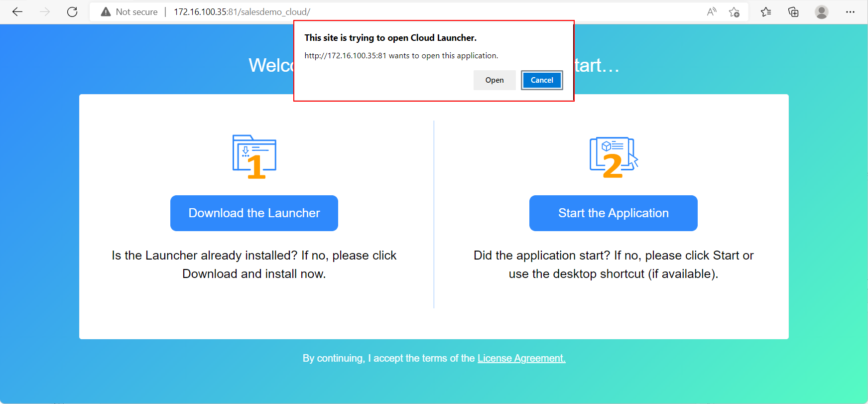Click the browser Back arrow
The width and height of the screenshot is (868, 404).
(x=17, y=12)
